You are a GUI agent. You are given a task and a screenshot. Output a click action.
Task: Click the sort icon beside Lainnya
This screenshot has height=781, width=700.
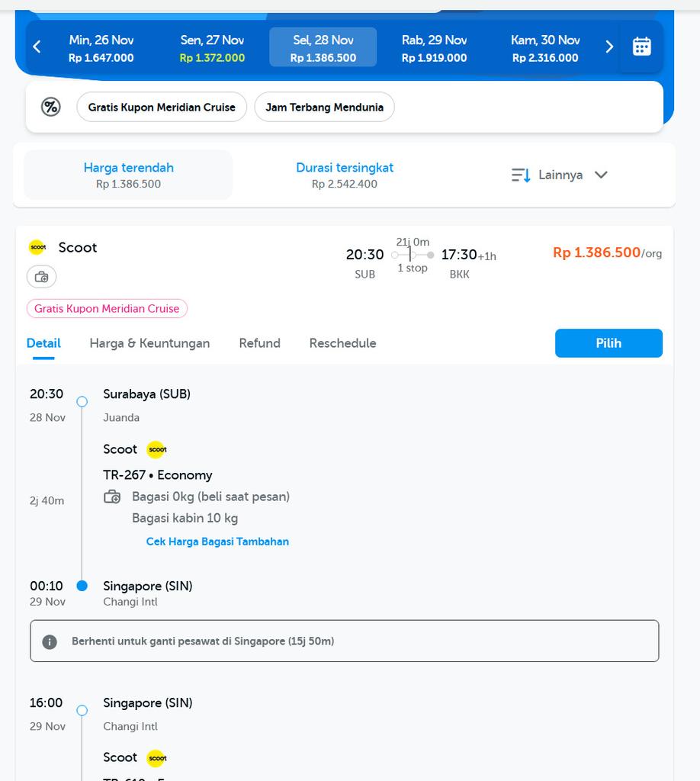click(521, 175)
